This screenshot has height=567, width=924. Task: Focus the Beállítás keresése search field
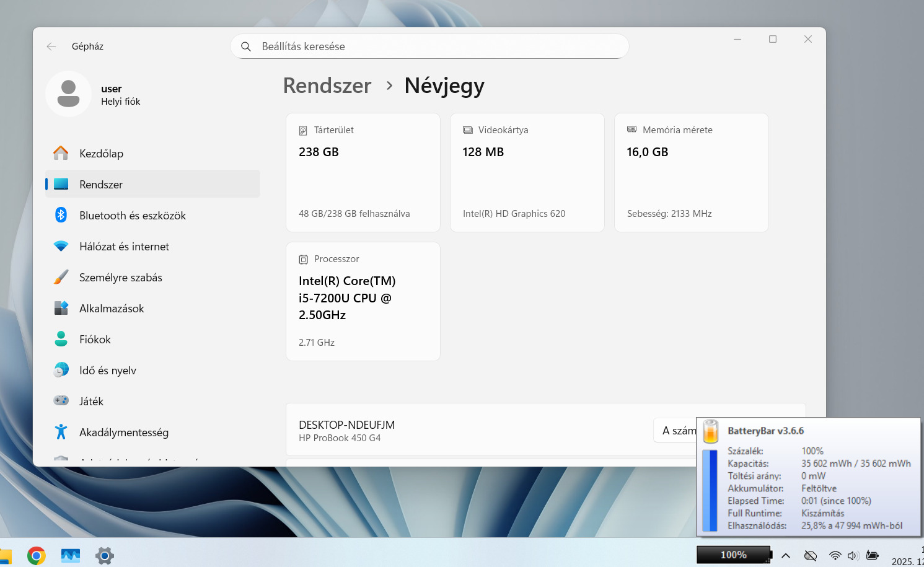click(429, 46)
